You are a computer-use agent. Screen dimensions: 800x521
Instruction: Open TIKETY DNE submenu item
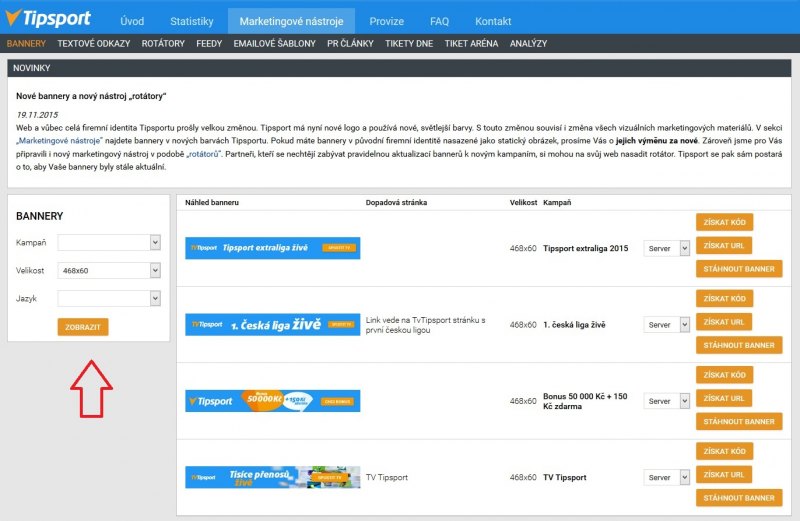tap(409, 44)
